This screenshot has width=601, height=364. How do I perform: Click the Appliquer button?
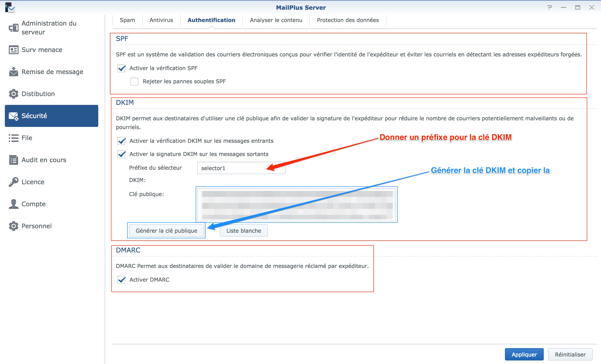pyautogui.click(x=524, y=355)
